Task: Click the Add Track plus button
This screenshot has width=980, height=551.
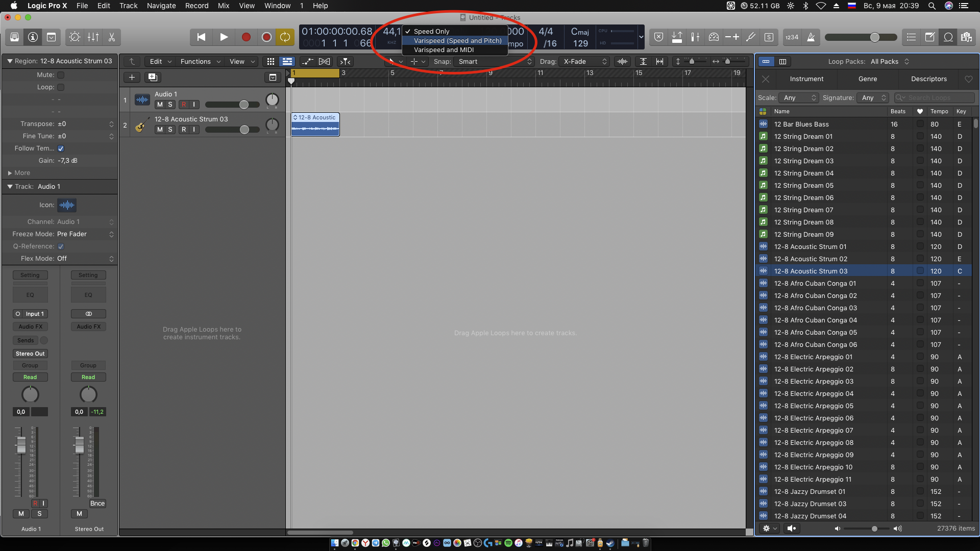Action: tap(132, 77)
